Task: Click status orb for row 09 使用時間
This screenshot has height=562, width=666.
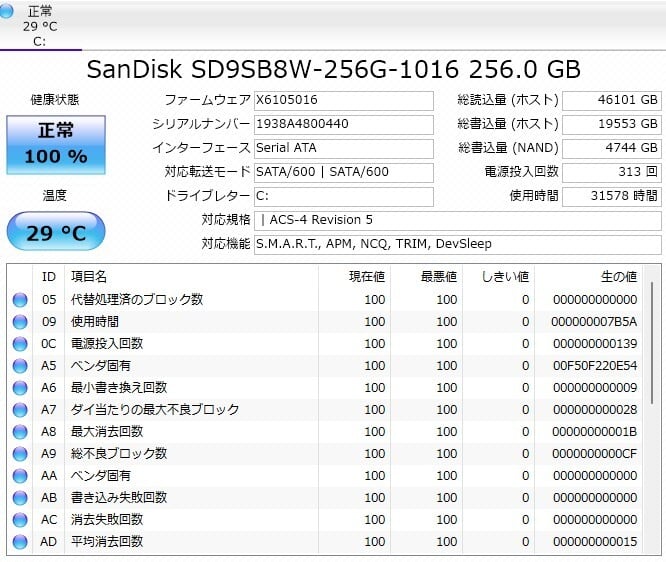Action: (x=20, y=322)
